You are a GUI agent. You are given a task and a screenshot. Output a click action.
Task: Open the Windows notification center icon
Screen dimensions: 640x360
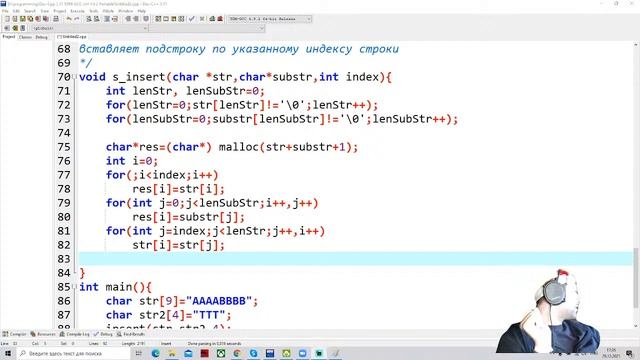tap(629, 353)
